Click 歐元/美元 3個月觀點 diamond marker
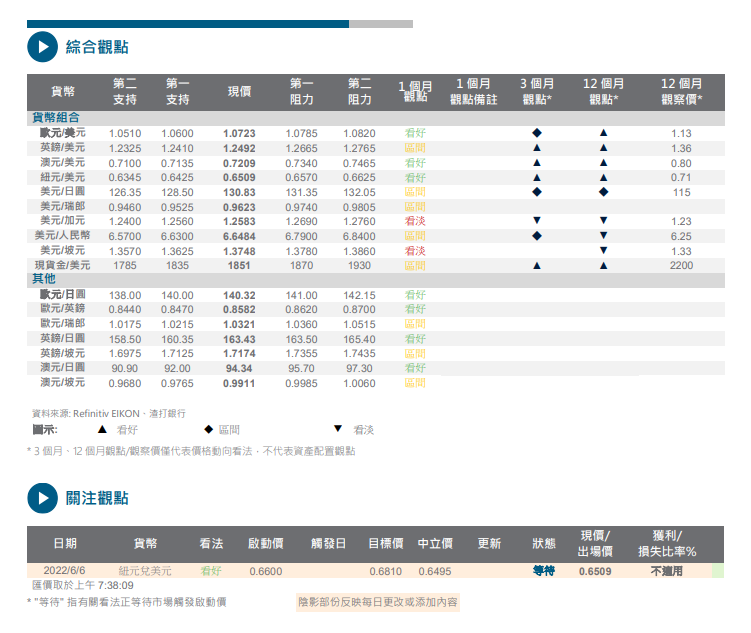 tap(537, 133)
